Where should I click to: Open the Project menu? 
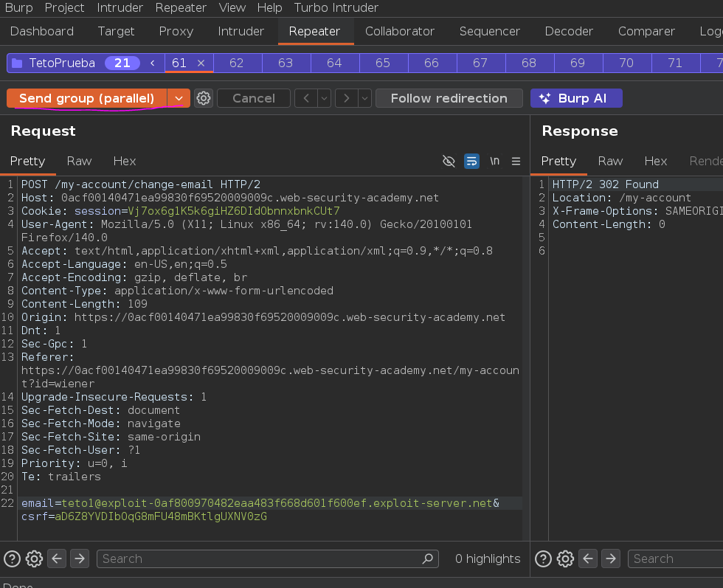tap(64, 8)
